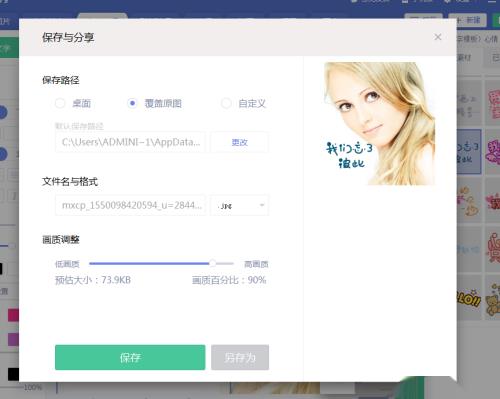This screenshot has width=500, height=399.
Task: Click the 高画质 label
Action: click(x=256, y=264)
